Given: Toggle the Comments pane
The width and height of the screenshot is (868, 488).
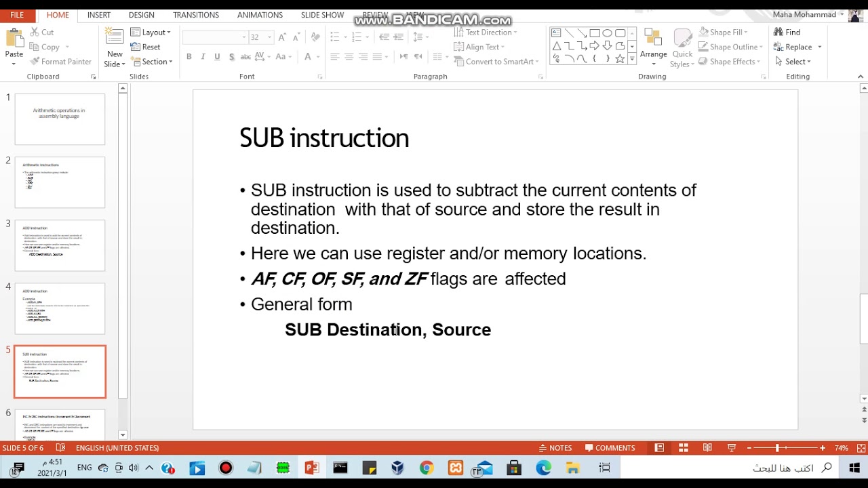Looking at the screenshot, I should pos(610,448).
